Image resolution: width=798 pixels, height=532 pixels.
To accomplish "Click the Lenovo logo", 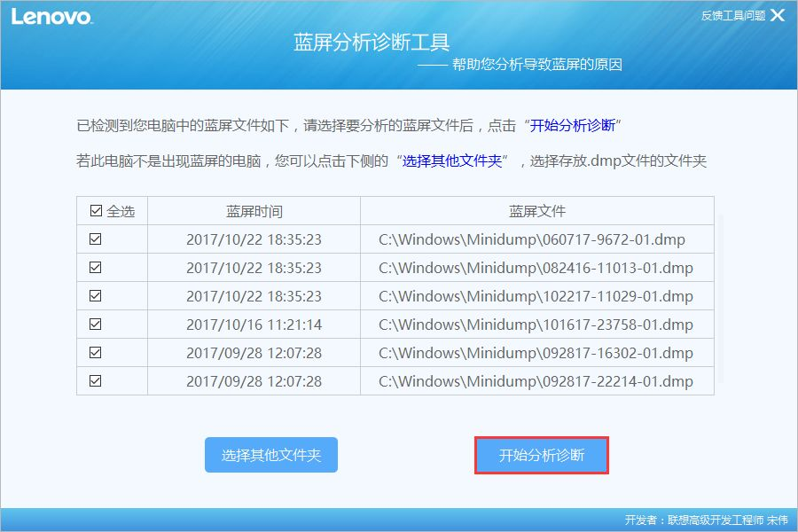I will (51, 16).
